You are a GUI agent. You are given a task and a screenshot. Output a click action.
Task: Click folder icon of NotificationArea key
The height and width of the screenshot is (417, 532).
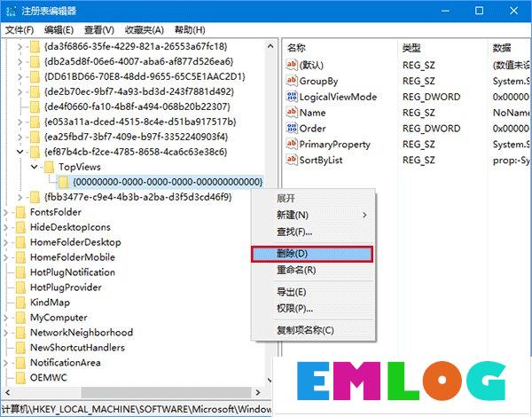click(x=20, y=363)
